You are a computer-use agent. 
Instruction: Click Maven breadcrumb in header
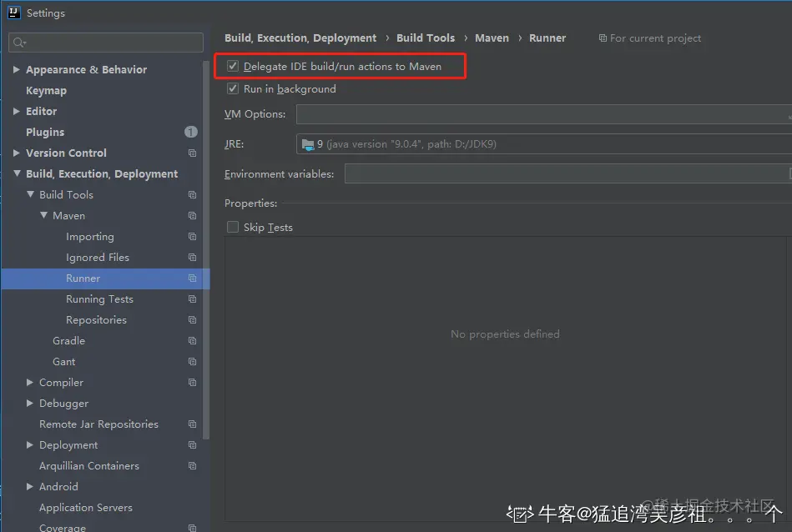click(x=492, y=38)
